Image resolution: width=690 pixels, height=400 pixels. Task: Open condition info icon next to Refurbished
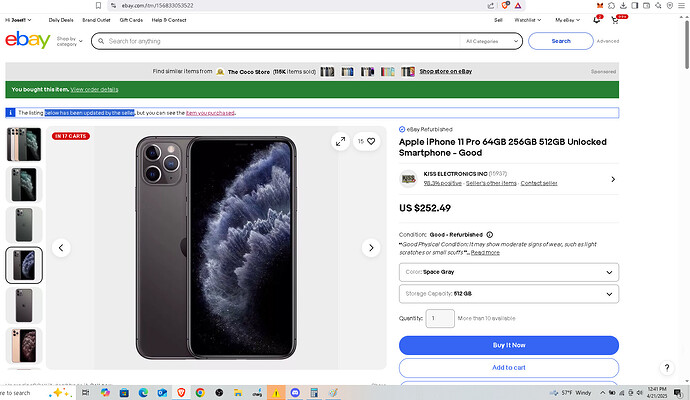click(x=489, y=235)
